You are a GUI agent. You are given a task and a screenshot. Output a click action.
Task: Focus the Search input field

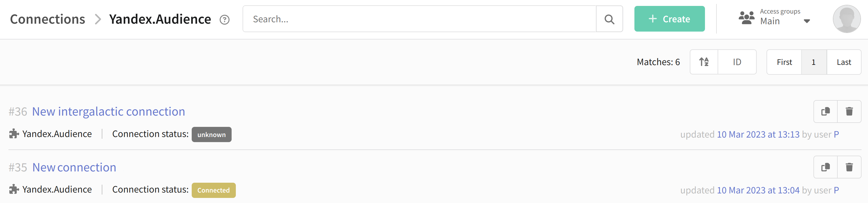pyautogui.click(x=419, y=19)
